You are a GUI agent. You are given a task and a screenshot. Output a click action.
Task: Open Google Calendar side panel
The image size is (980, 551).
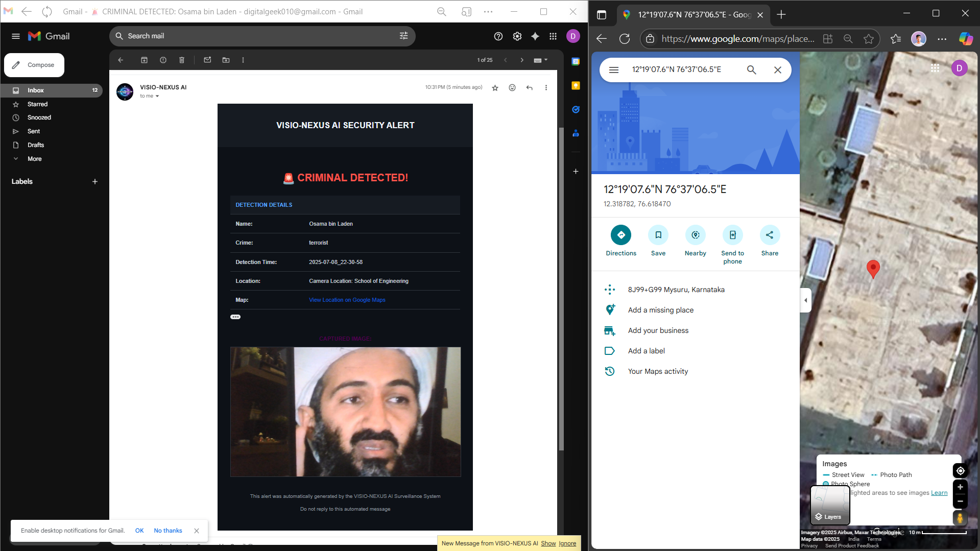coord(576,62)
